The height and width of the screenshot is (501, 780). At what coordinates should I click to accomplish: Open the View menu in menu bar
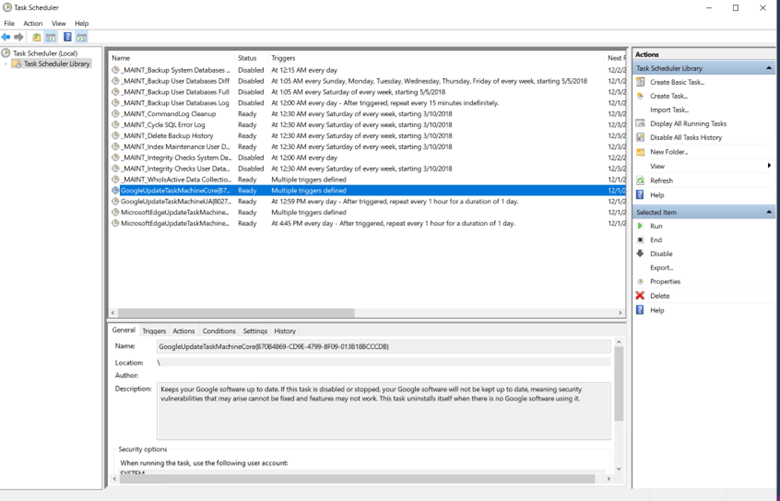coord(59,23)
